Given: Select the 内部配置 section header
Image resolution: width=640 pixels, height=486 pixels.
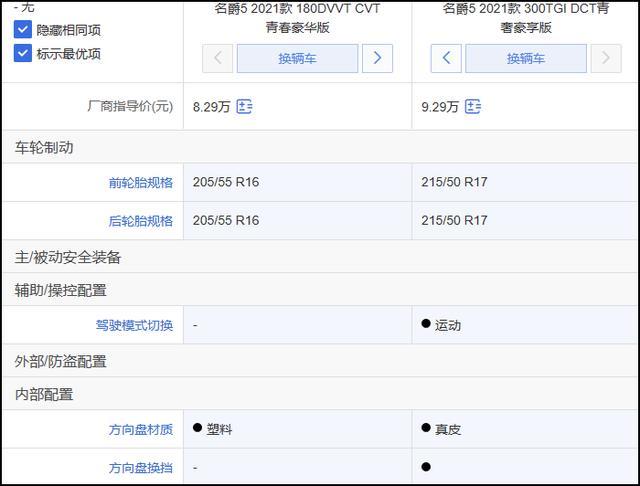Looking at the screenshot, I should pos(320,394).
